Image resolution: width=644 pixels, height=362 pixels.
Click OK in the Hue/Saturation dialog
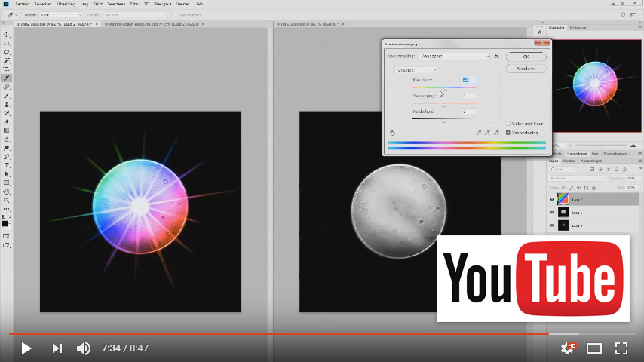[526, 57]
